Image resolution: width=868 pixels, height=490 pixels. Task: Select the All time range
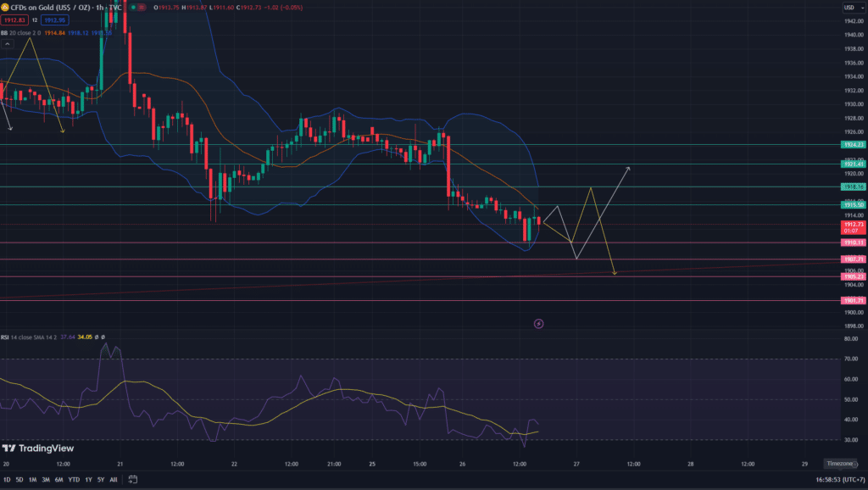114,480
